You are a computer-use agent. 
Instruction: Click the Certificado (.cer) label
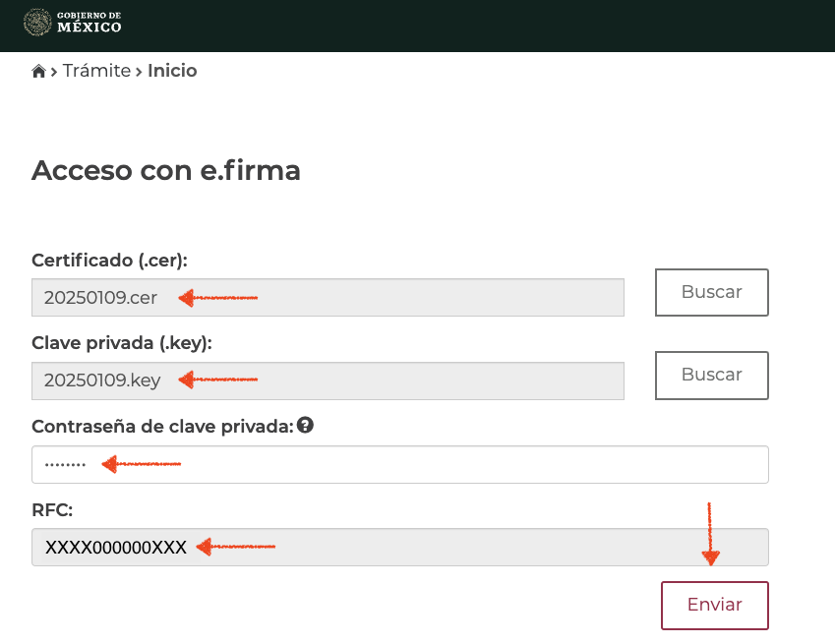coord(109,261)
